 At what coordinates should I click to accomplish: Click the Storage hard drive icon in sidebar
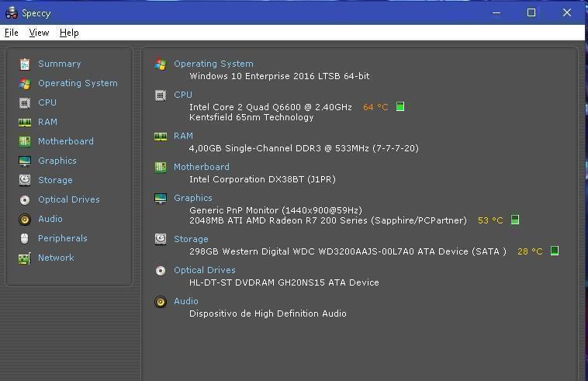pos(25,180)
